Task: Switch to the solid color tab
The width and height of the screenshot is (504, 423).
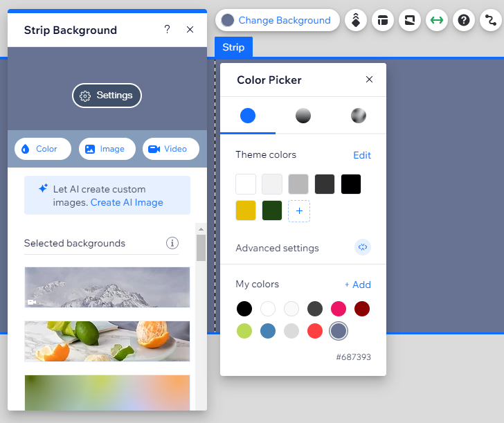Action: click(x=248, y=116)
